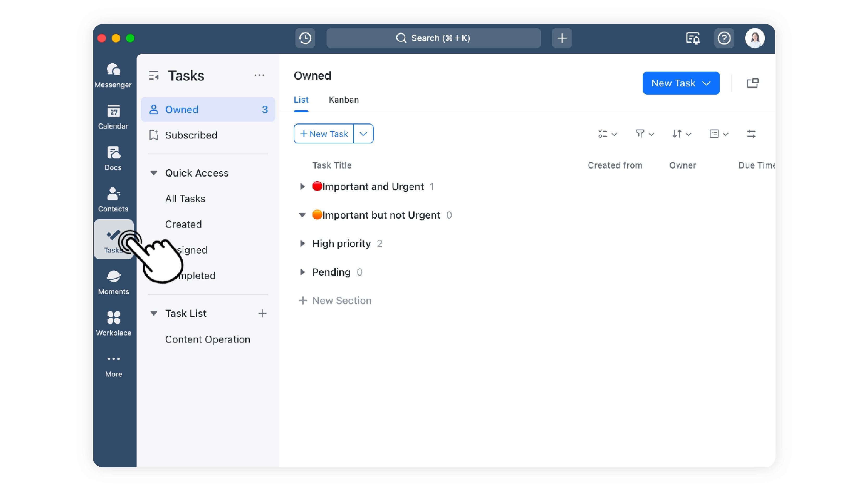Open the Workplace apps icon
This screenshot has height=488, width=868.
pos(113,324)
